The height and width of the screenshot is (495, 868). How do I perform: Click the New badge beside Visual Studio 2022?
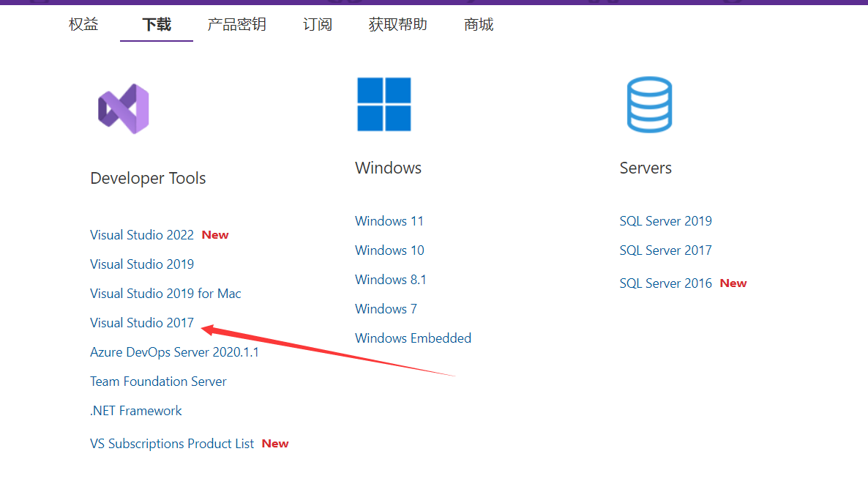coord(215,235)
